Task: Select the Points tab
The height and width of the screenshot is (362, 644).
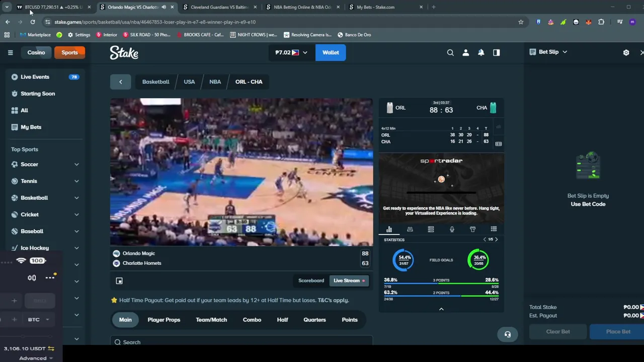Action: click(x=350, y=320)
